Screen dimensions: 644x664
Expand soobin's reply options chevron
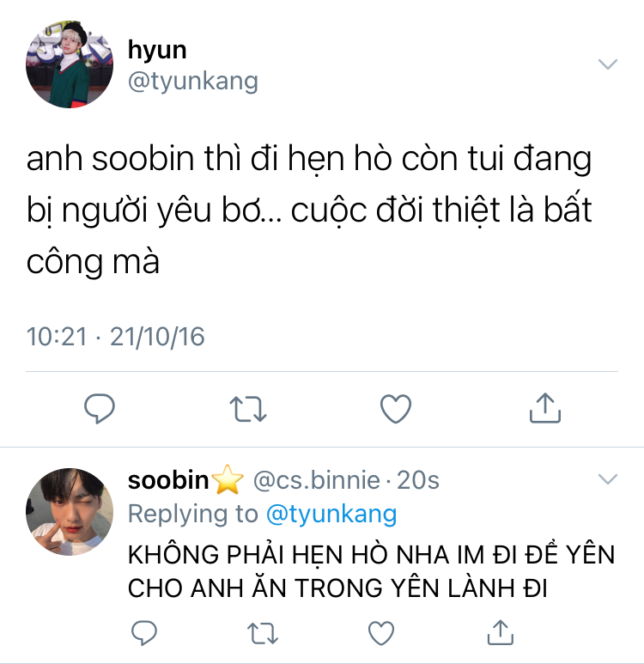pyautogui.click(x=608, y=479)
